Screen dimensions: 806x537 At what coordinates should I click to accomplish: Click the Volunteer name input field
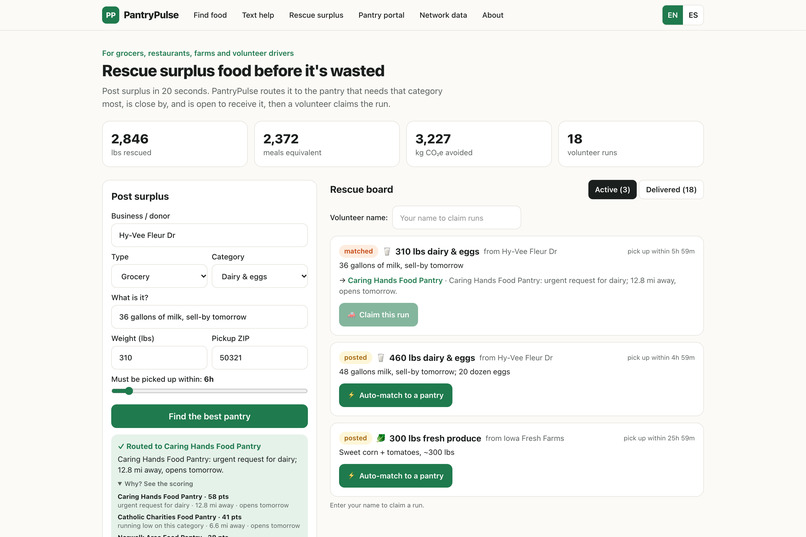(x=456, y=218)
